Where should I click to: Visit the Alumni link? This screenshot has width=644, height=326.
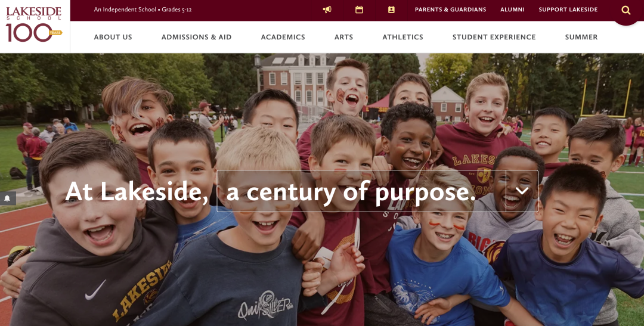pyautogui.click(x=512, y=10)
